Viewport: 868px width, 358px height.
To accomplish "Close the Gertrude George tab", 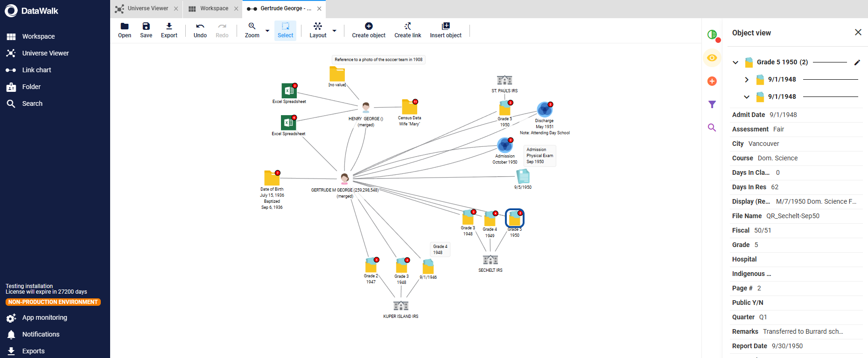I will 319,8.
